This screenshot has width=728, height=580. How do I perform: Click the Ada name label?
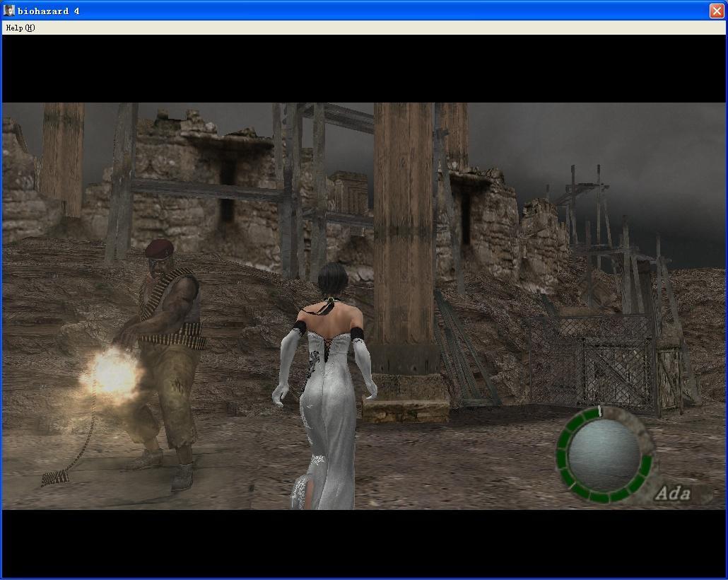coord(673,493)
